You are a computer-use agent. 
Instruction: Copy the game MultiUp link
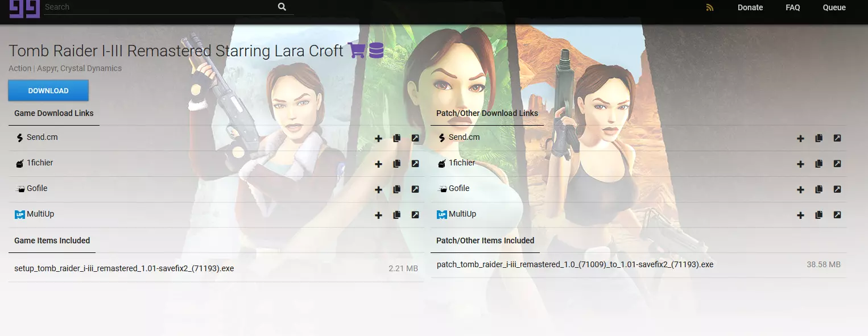pos(397,215)
